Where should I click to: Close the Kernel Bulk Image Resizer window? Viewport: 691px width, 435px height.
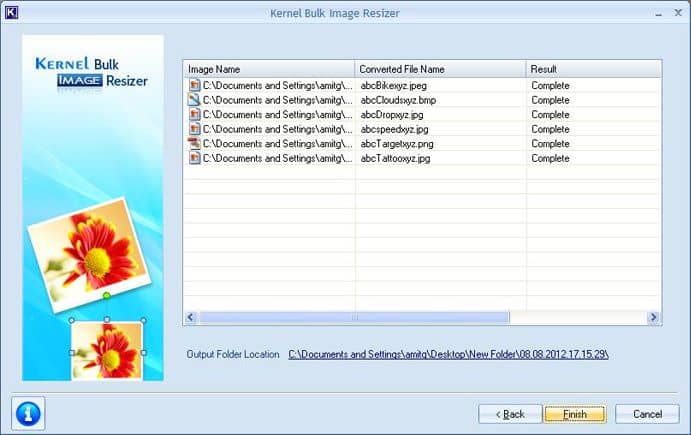(678, 13)
